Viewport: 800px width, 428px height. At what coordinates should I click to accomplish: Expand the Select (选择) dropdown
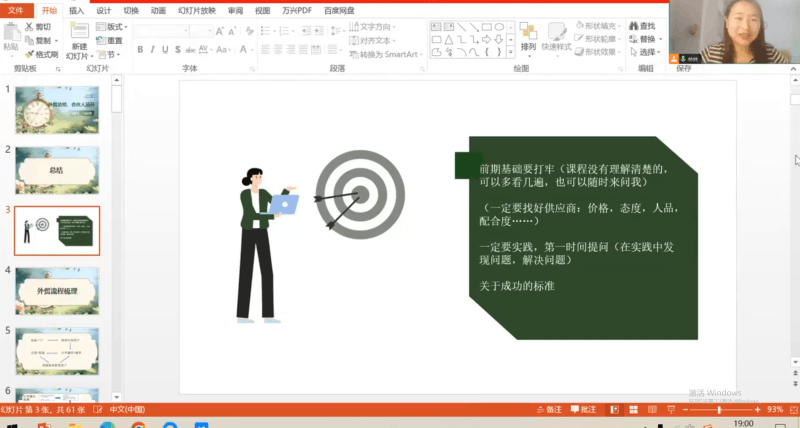click(x=648, y=52)
